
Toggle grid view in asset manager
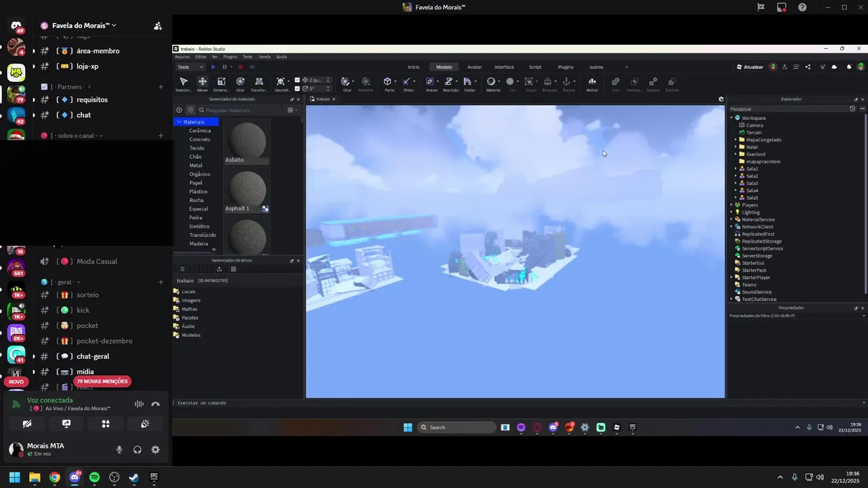click(x=233, y=269)
